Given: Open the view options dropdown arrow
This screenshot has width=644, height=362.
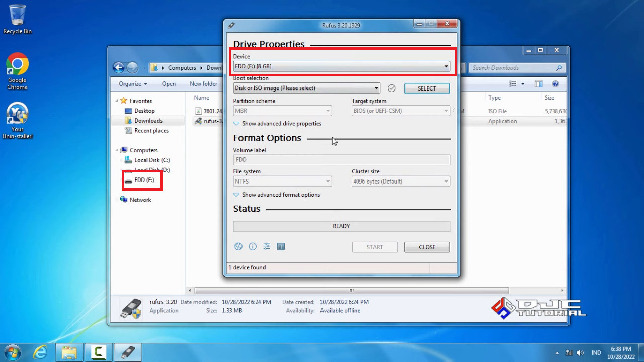Looking at the screenshot, I should pyautogui.click(x=523, y=84).
